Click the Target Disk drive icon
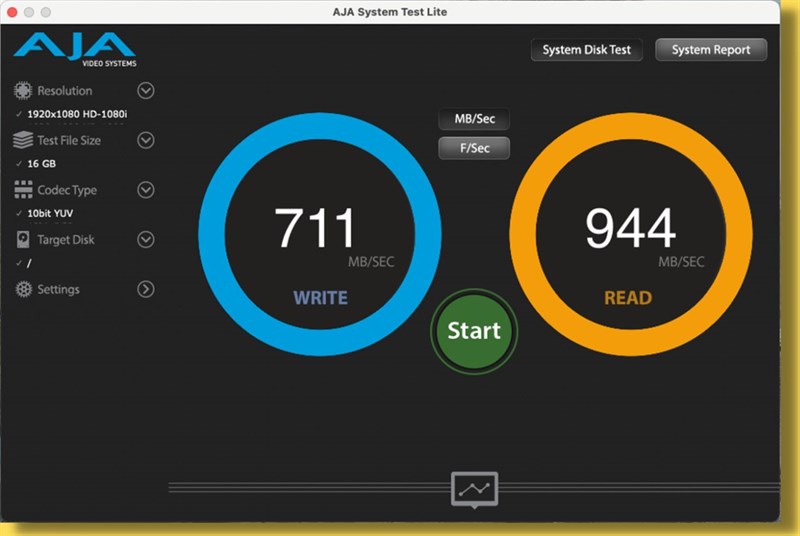This screenshot has width=800, height=536. pyautogui.click(x=23, y=239)
